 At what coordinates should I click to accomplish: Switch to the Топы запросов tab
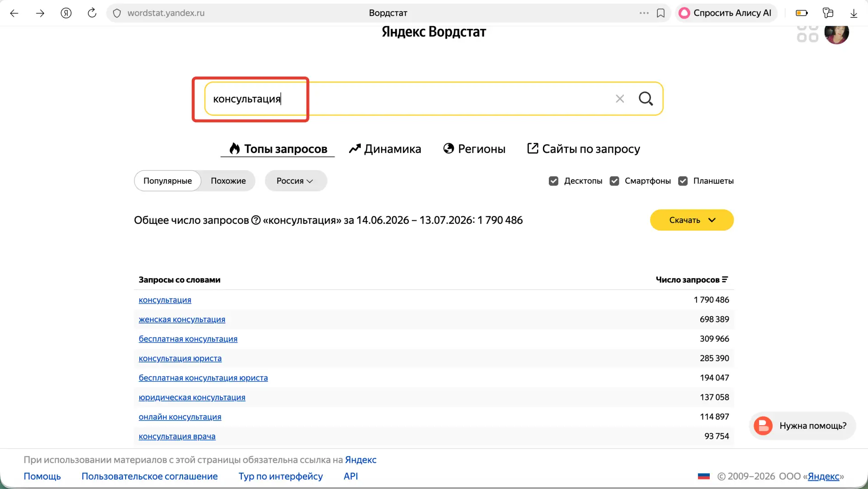278,149
